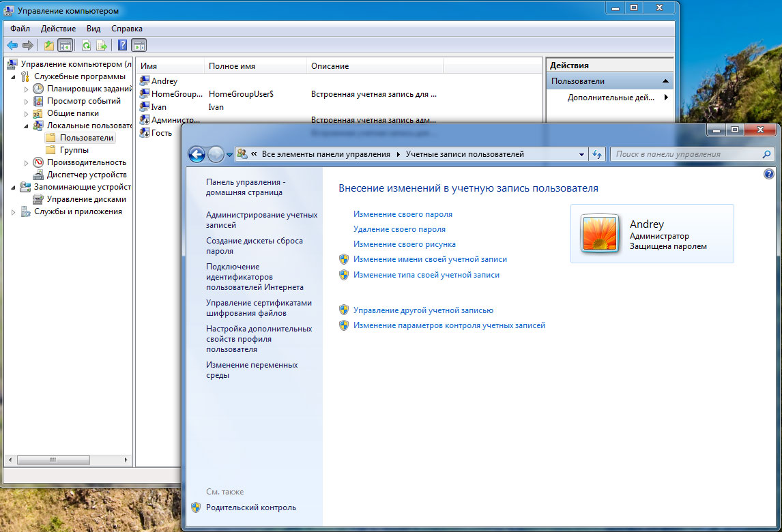Expand the Планировщик заданий tree node
This screenshot has width=782, height=532.
click(x=27, y=89)
